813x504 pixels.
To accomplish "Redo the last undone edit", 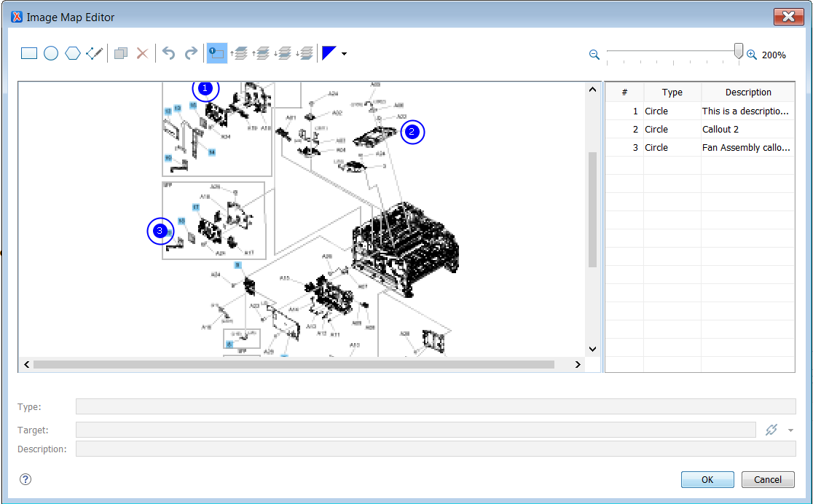I will [x=192, y=53].
